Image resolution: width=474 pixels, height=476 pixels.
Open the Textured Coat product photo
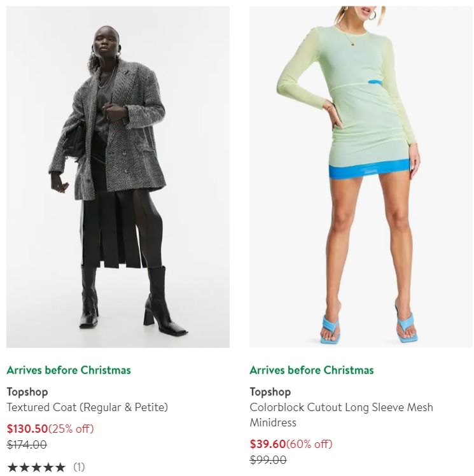click(x=118, y=177)
